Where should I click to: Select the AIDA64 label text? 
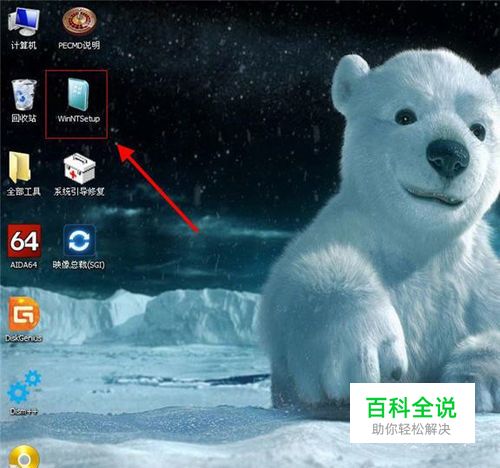[x=24, y=265]
